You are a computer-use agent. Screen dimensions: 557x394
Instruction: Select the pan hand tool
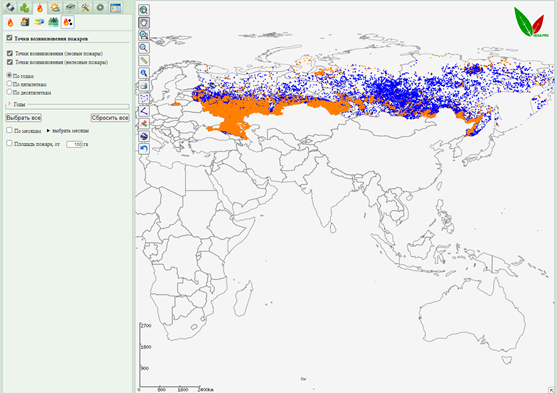[x=144, y=23]
